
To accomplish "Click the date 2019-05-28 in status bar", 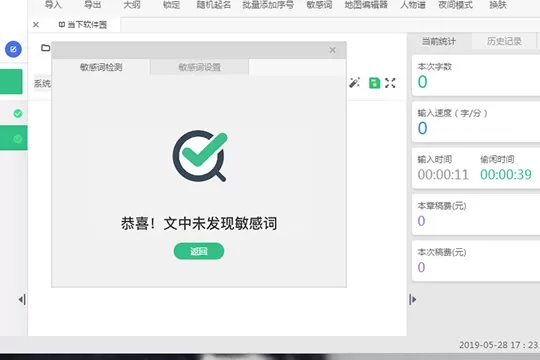I will coord(483,345).
